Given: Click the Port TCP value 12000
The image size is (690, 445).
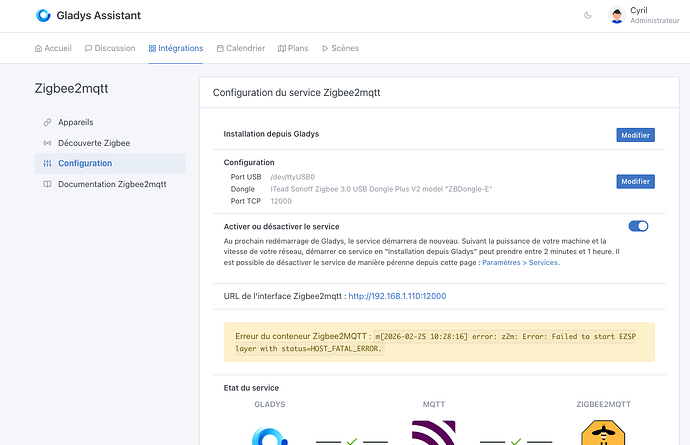Looking at the screenshot, I should point(281,201).
